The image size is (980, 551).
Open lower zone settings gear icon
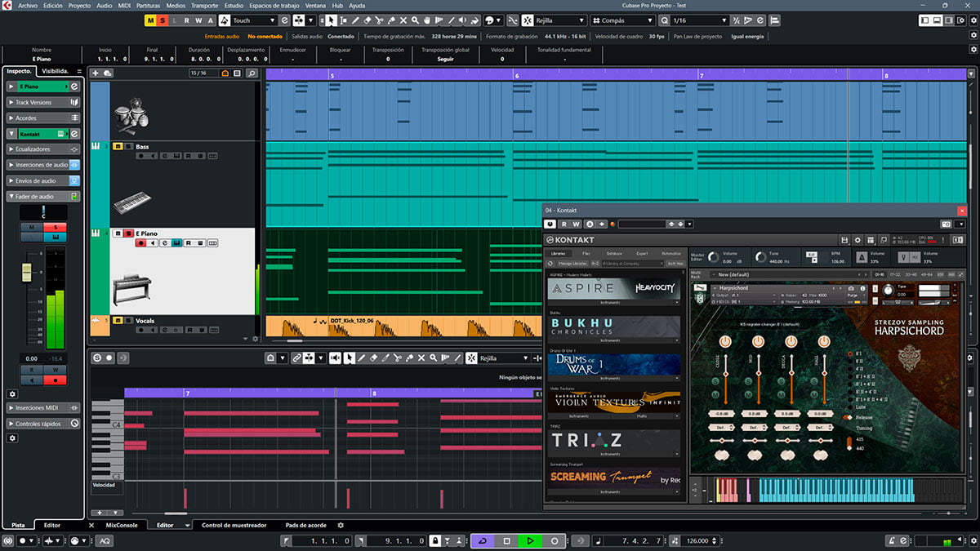341,525
